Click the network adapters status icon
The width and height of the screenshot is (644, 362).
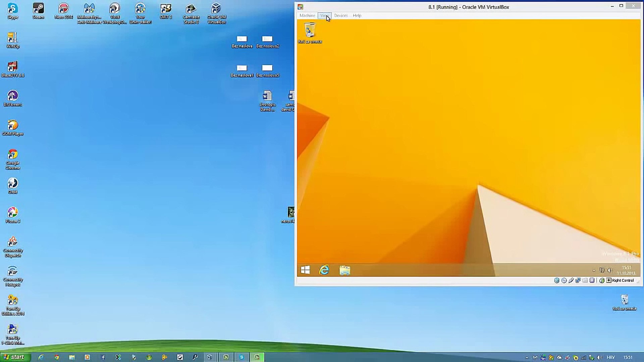pos(578,281)
